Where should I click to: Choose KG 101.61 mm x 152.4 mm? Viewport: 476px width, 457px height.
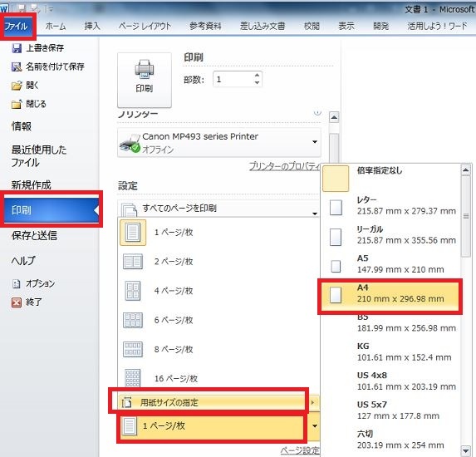point(390,351)
